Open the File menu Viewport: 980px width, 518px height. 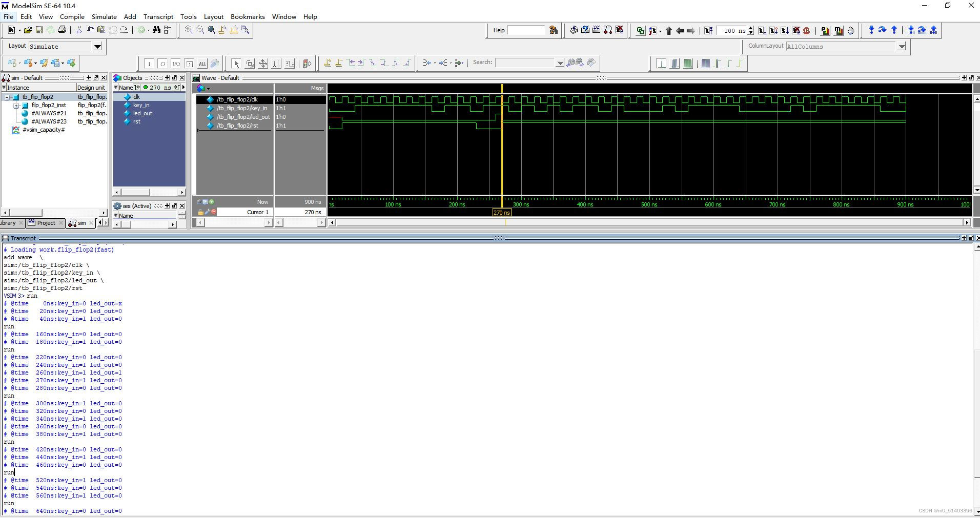[8, 16]
